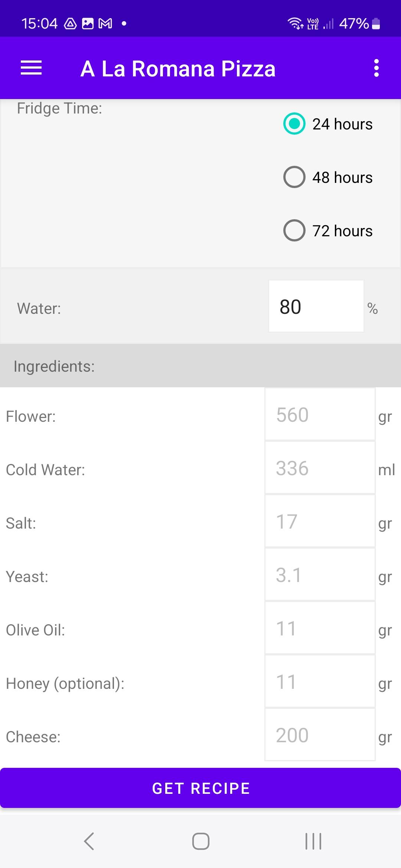Tap the battery indicator icon

point(376,24)
